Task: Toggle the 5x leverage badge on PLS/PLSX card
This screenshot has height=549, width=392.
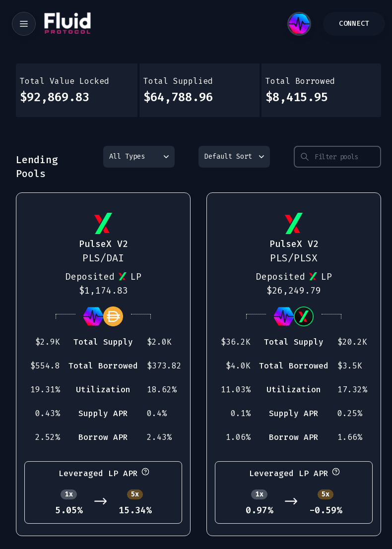Action: (x=326, y=494)
